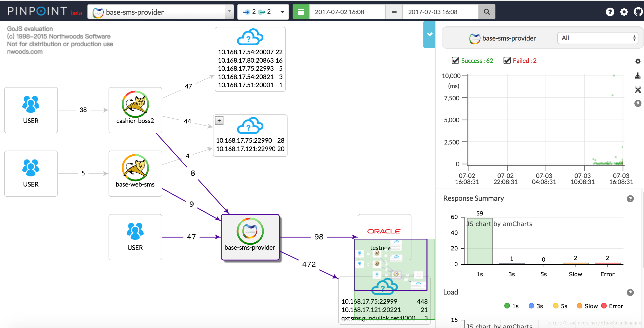This screenshot has width=644, height=328.
Task: Click the server map minimap overview
Action: pyautogui.click(x=395, y=279)
